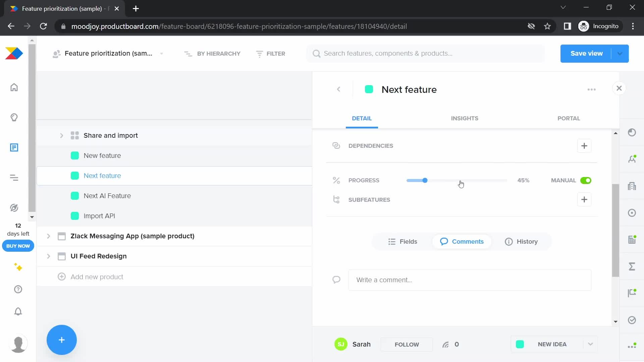Click the hierarchy view icon in toolbar

pyautogui.click(x=188, y=54)
